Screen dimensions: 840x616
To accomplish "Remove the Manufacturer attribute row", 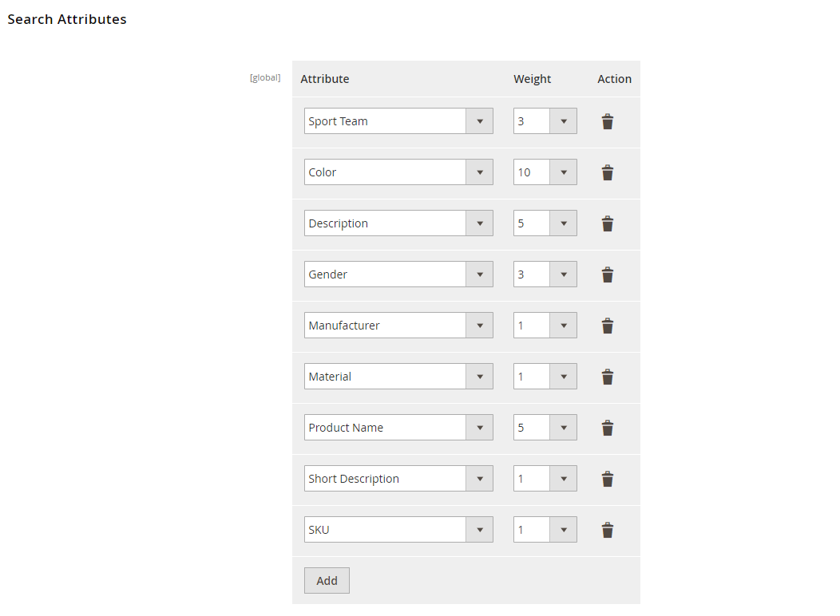I will (608, 326).
